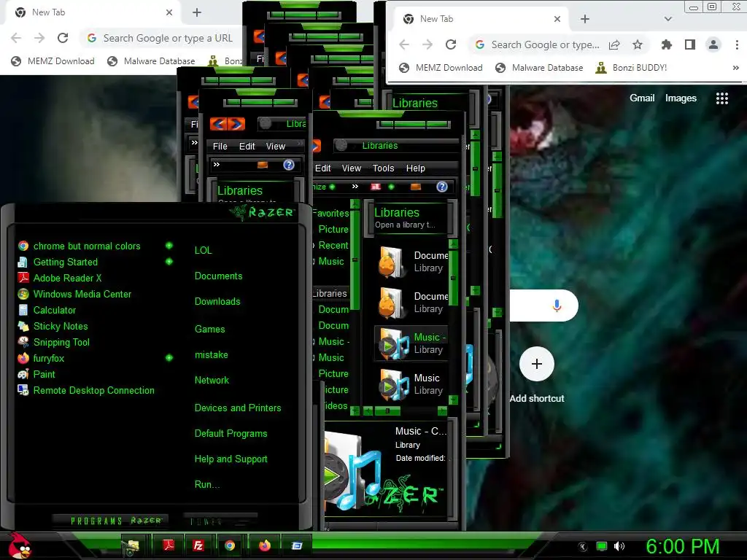Launch Snipping Tool from Start menu

(x=53, y=342)
